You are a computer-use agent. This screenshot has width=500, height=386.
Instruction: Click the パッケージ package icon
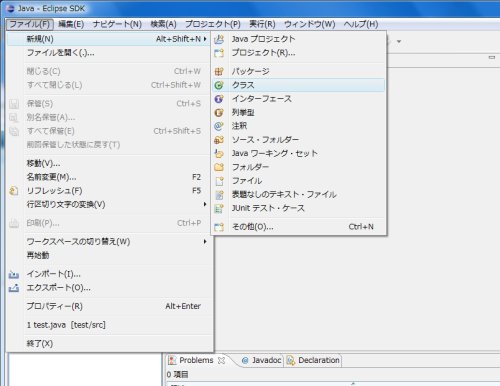pos(219,71)
